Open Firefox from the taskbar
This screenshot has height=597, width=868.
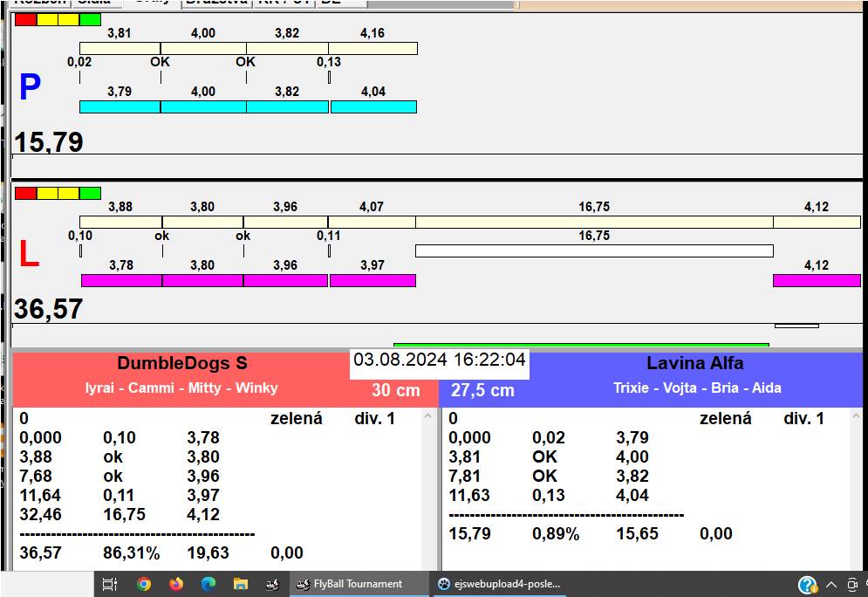pyautogui.click(x=176, y=584)
